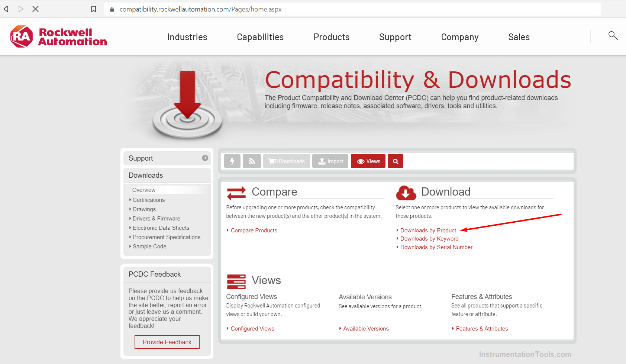The height and width of the screenshot is (364, 626).
Task: Open Procurement Specifications in the sidebar
Action: click(x=167, y=237)
